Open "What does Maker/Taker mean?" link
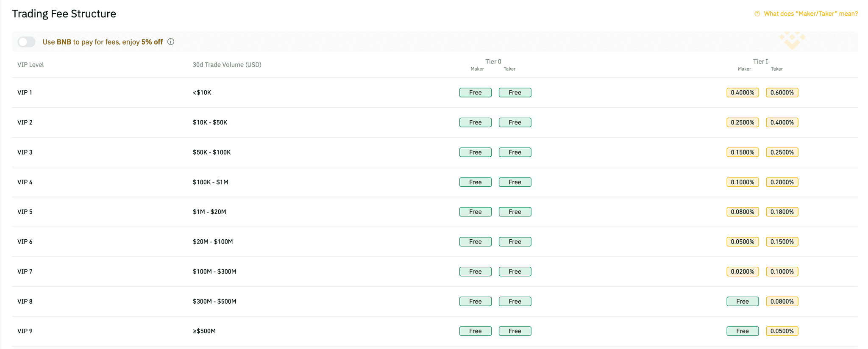Screen dimensions: 868x349 point(810,14)
